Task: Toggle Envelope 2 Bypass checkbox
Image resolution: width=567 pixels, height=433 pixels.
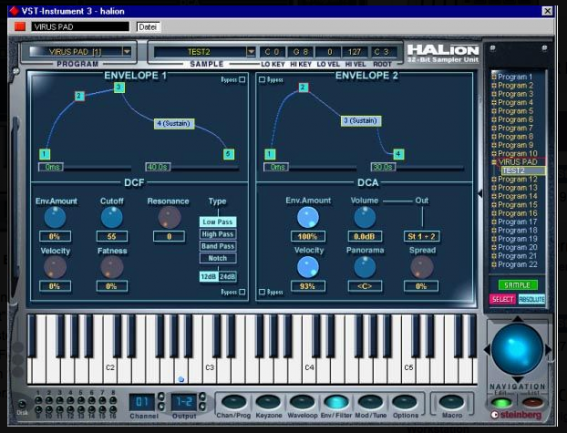Action: point(262,79)
